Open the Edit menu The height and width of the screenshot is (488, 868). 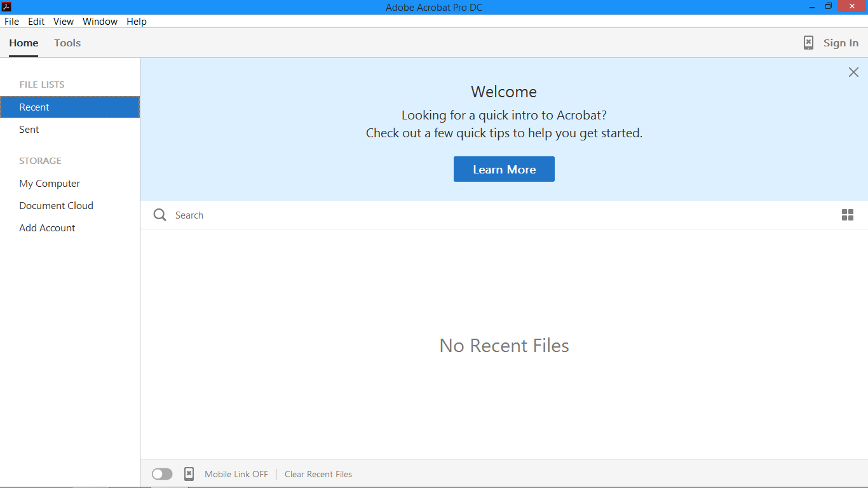[36, 21]
